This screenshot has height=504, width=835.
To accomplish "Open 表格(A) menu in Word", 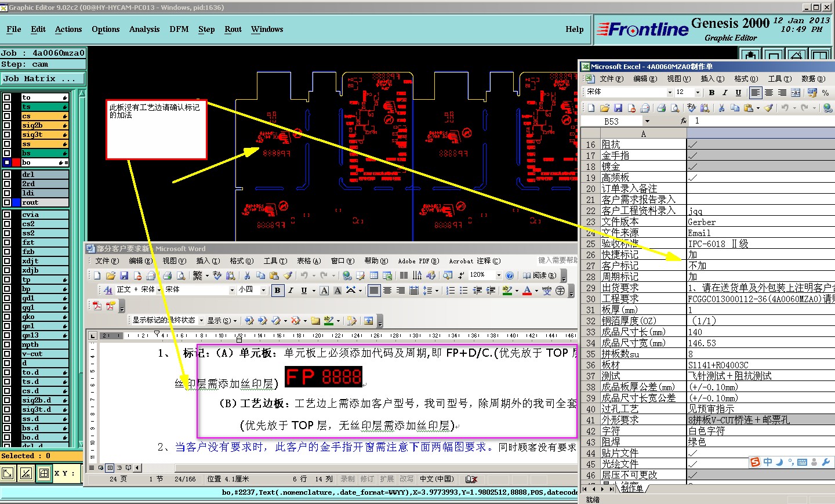I will (x=308, y=261).
